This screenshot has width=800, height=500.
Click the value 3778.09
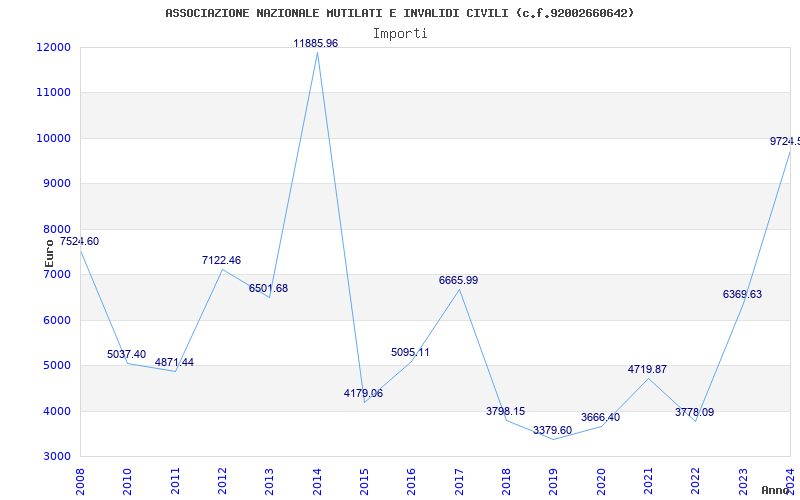[x=694, y=412]
